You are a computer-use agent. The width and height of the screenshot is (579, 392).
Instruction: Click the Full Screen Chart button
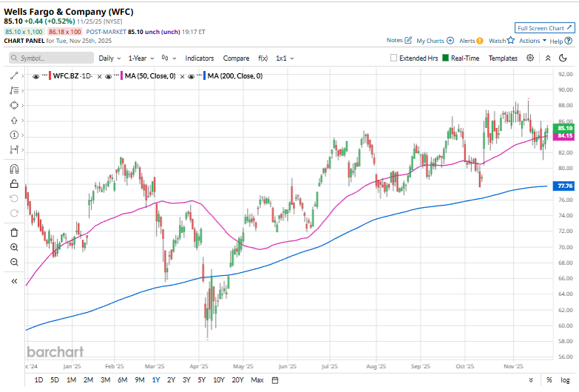pyautogui.click(x=544, y=27)
